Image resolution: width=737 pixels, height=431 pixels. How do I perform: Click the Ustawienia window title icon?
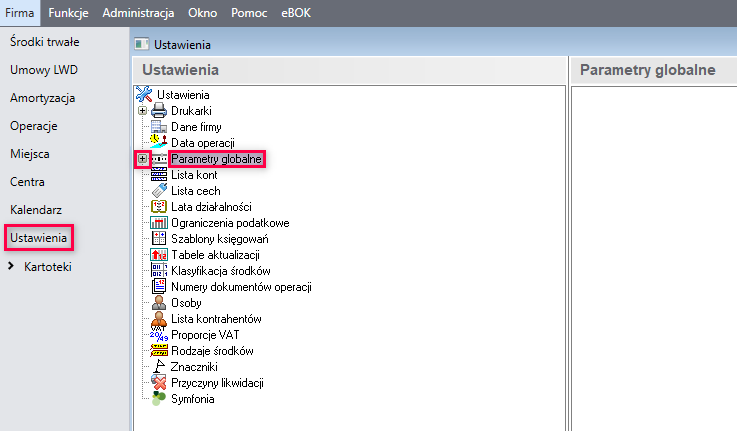click(x=141, y=44)
